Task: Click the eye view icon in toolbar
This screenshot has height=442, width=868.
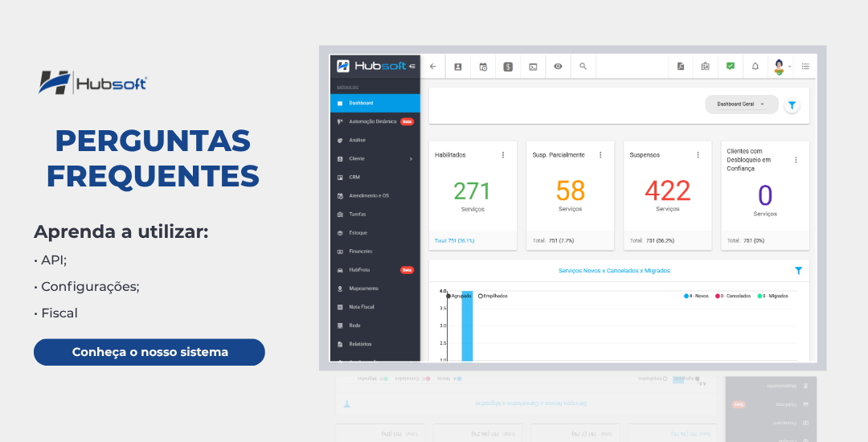Action: point(558,67)
